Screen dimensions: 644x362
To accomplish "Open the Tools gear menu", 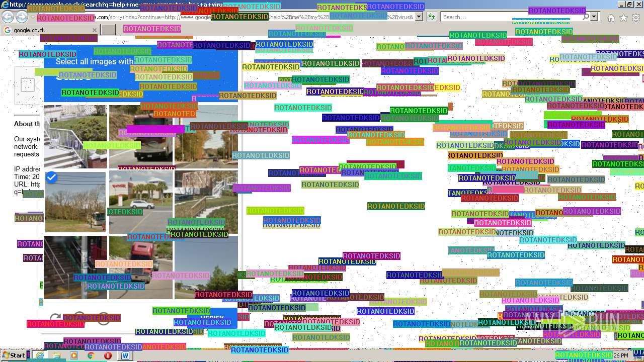I will pos(636,18).
